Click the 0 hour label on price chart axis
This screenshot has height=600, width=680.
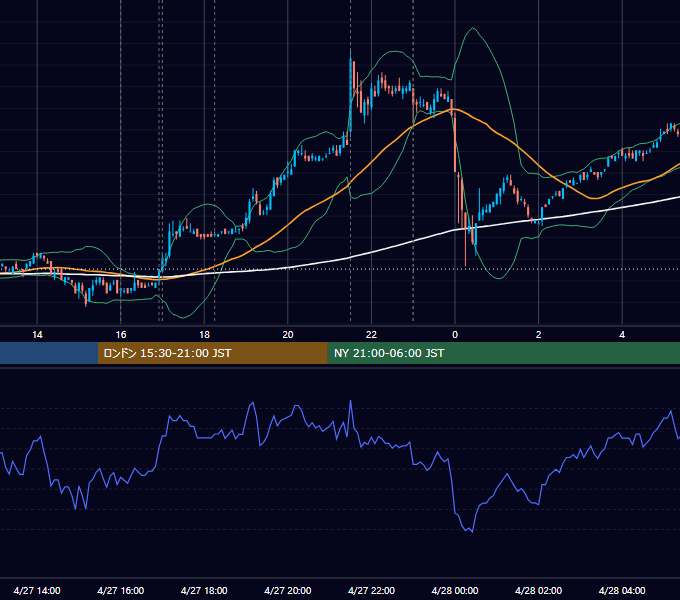click(455, 335)
